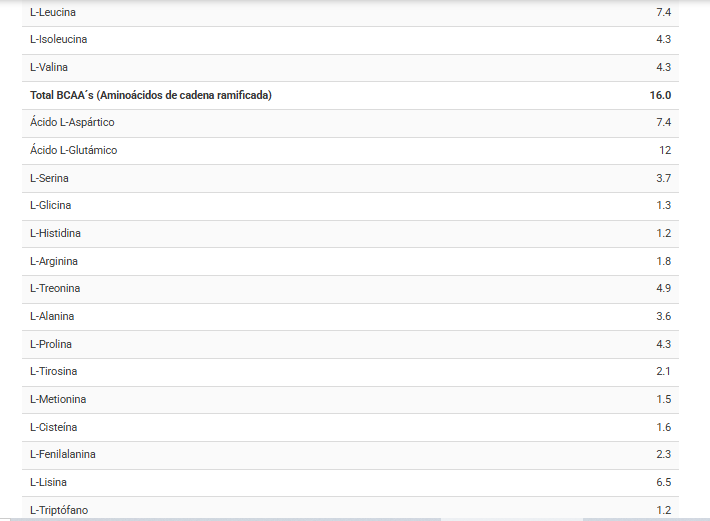The image size is (710, 521).
Task: Select the value 12 for L-Glutámico
Action: (x=664, y=150)
